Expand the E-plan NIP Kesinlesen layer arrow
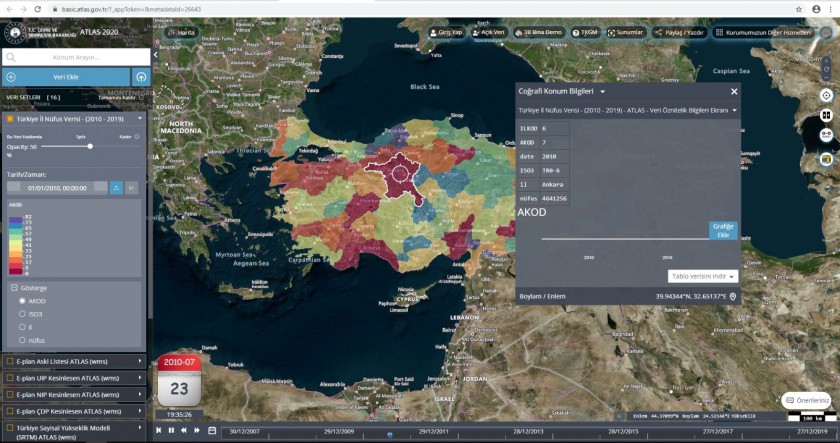The image size is (840, 443). [x=140, y=394]
